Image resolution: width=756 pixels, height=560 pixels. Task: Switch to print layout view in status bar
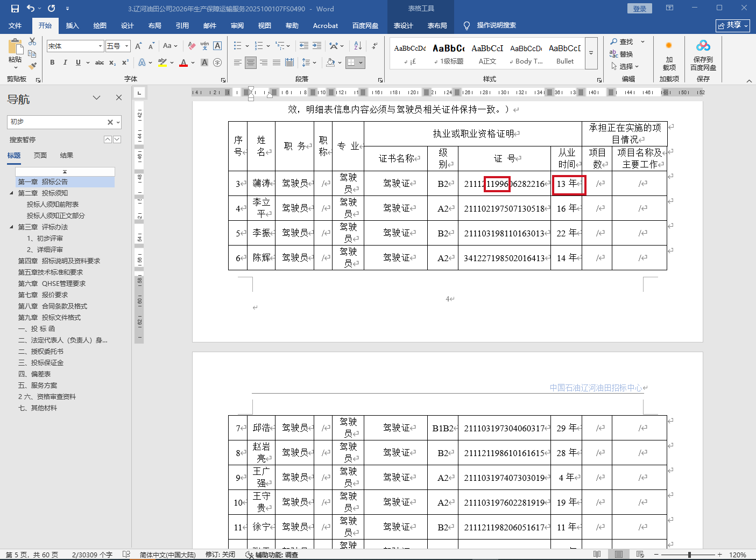(x=619, y=555)
